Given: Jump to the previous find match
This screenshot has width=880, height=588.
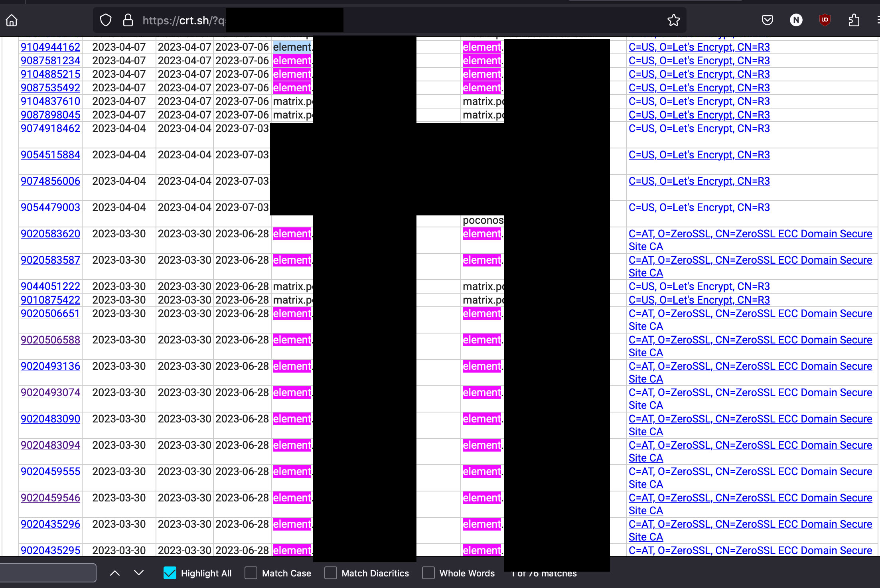Looking at the screenshot, I should [115, 573].
